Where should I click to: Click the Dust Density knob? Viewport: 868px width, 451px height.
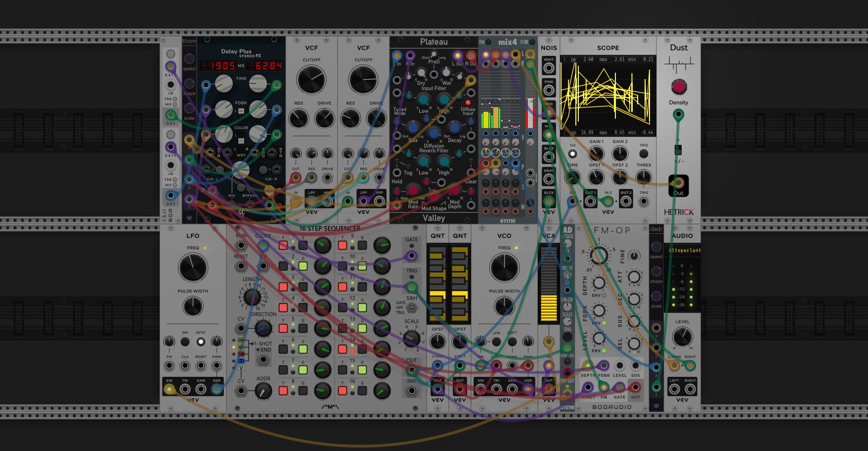coord(679,87)
